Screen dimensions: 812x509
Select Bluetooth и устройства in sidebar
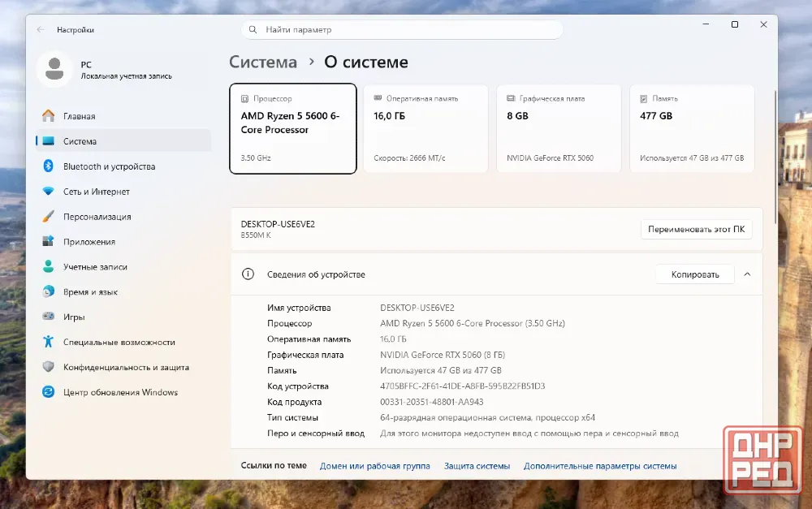tap(123, 166)
